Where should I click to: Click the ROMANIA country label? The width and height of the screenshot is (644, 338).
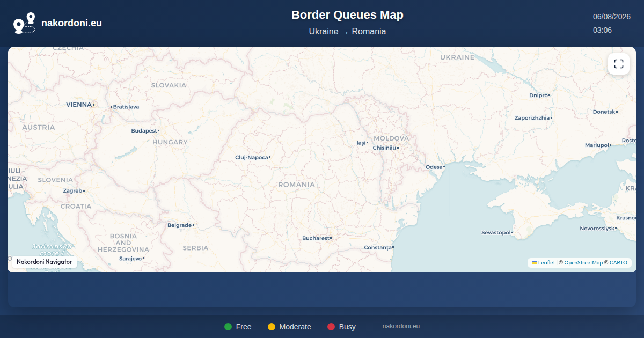[296, 185]
